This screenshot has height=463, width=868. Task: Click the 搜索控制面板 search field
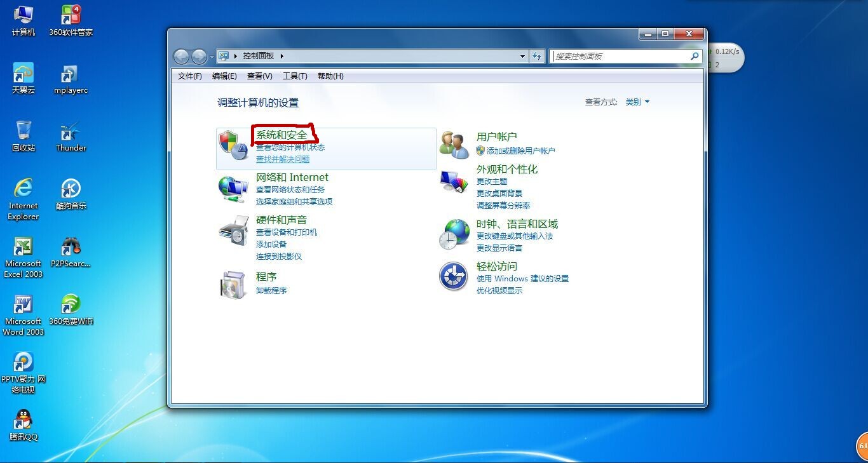(620, 56)
